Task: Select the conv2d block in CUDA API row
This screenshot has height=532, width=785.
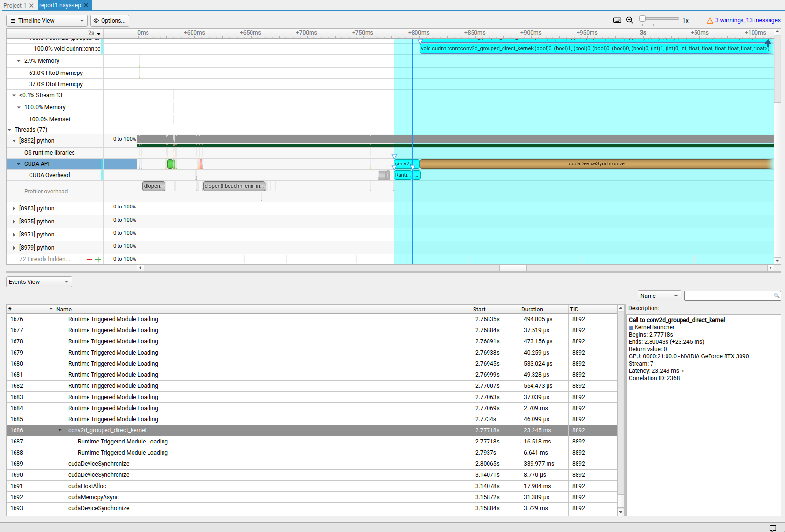Action: pyautogui.click(x=406, y=164)
